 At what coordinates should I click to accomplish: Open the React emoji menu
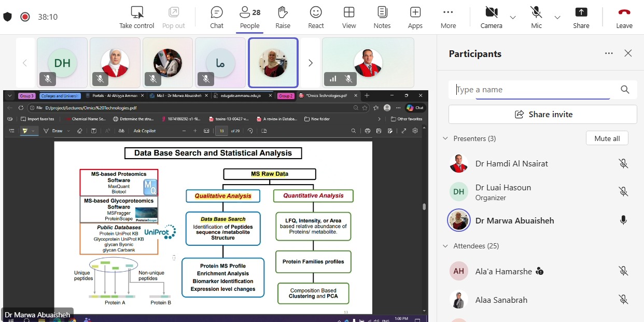pos(316,17)
